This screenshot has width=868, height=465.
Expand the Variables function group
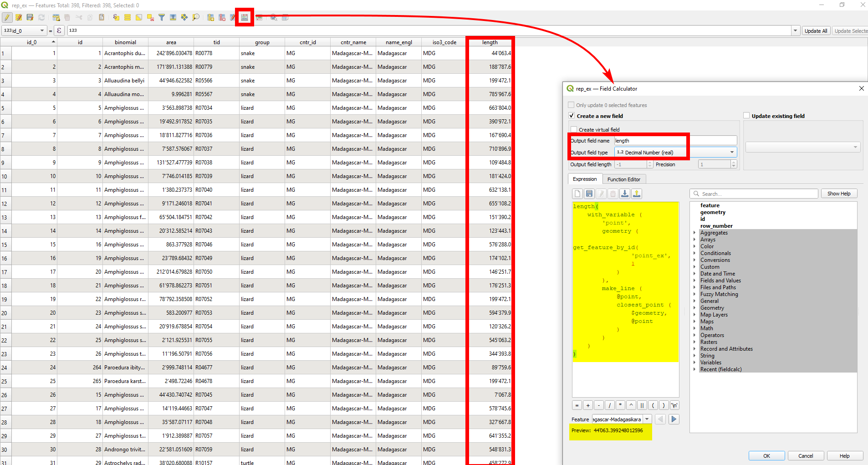point(694,363)
